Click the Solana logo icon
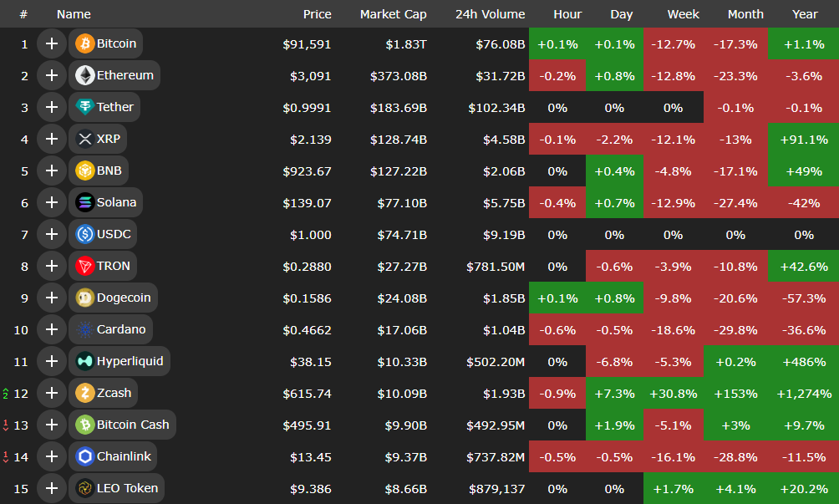Screen dimensions: 839x504 click(84, 202)
